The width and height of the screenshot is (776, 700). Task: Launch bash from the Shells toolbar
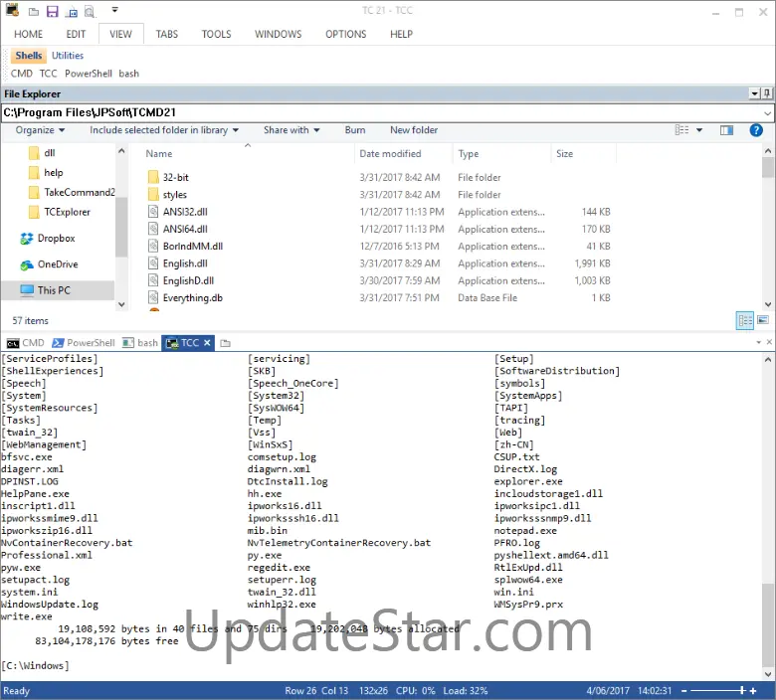129,74
